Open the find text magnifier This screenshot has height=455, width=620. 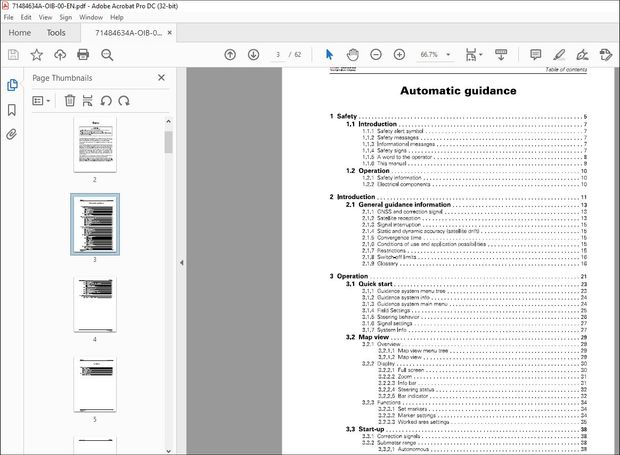(x=107, y=55)
